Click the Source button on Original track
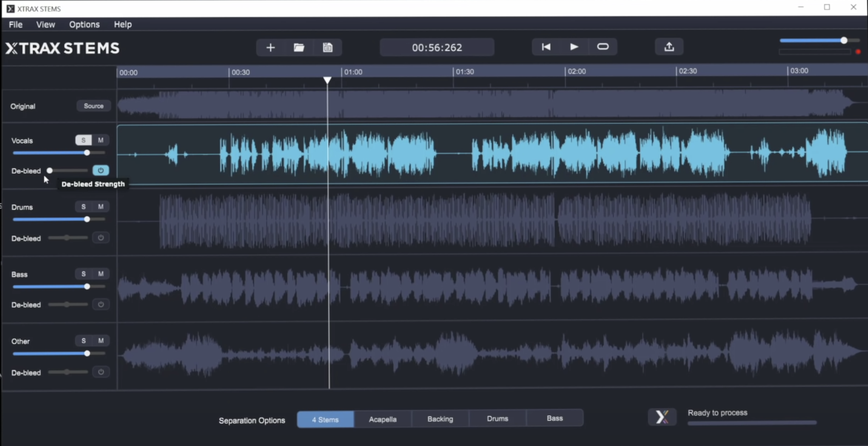Screen dimensions: 868x446 [93, 106]
